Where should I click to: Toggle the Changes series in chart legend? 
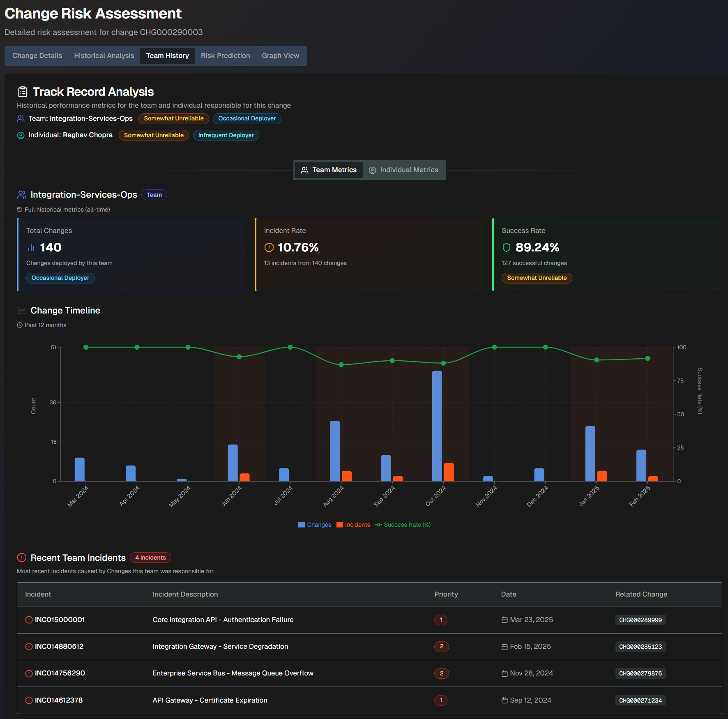(x=314, y=525)
